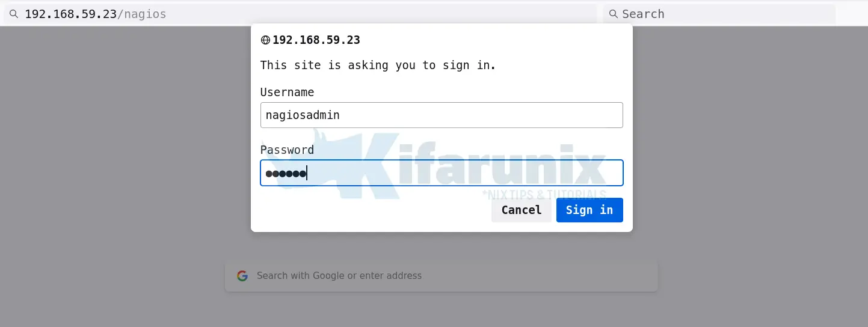Click the Password input field
The height and width of the screenshot is (327, 868).
tap(463, 173)
